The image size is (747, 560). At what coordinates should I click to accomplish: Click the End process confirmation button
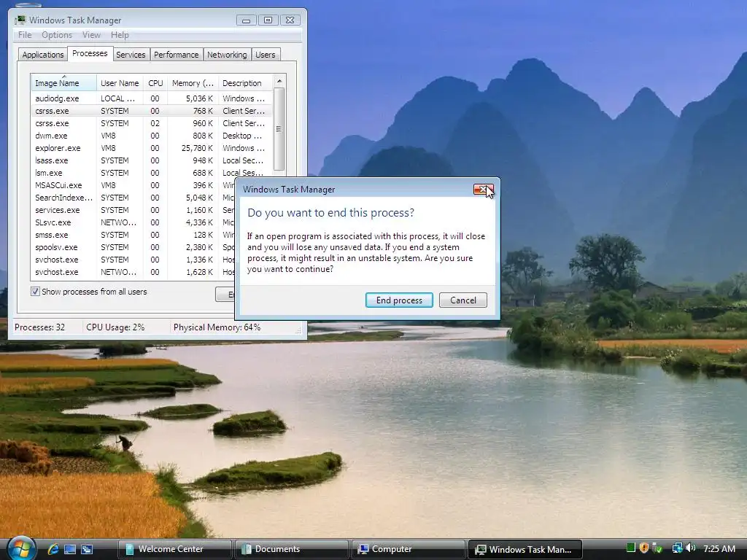(x=399, y=300)
